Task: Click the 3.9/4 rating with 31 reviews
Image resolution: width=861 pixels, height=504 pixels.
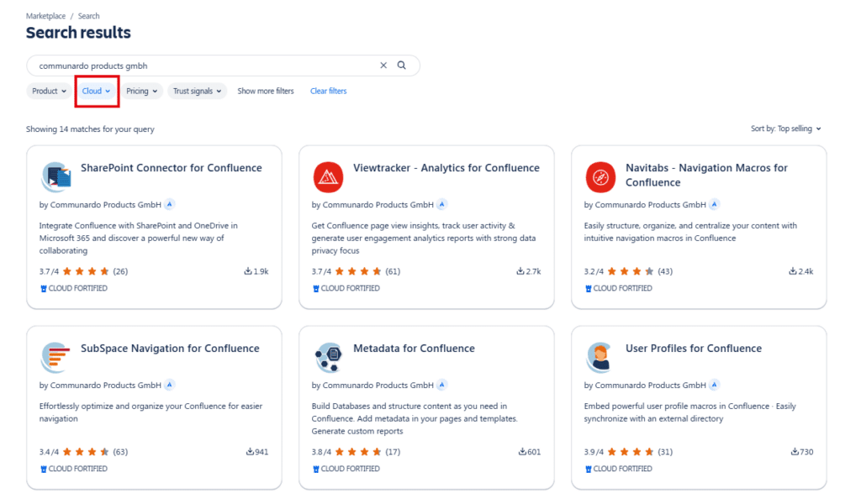Action: (x=628, y=451)
